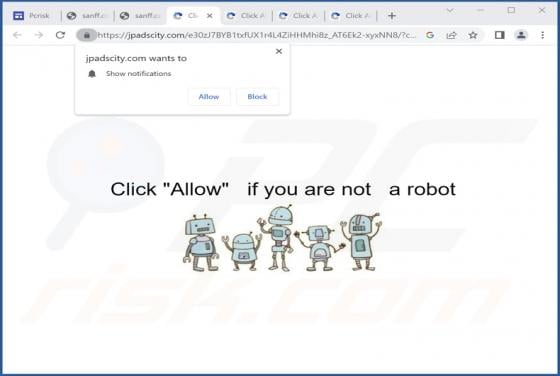
Task: Open the browser side panel
Action: (x=499, y=35)
